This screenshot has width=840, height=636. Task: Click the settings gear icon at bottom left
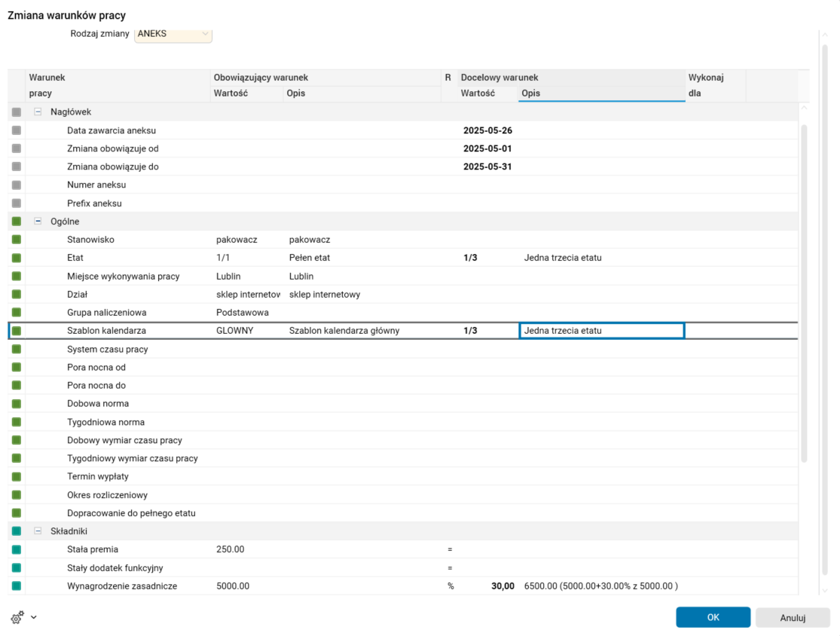pos(17,618)
